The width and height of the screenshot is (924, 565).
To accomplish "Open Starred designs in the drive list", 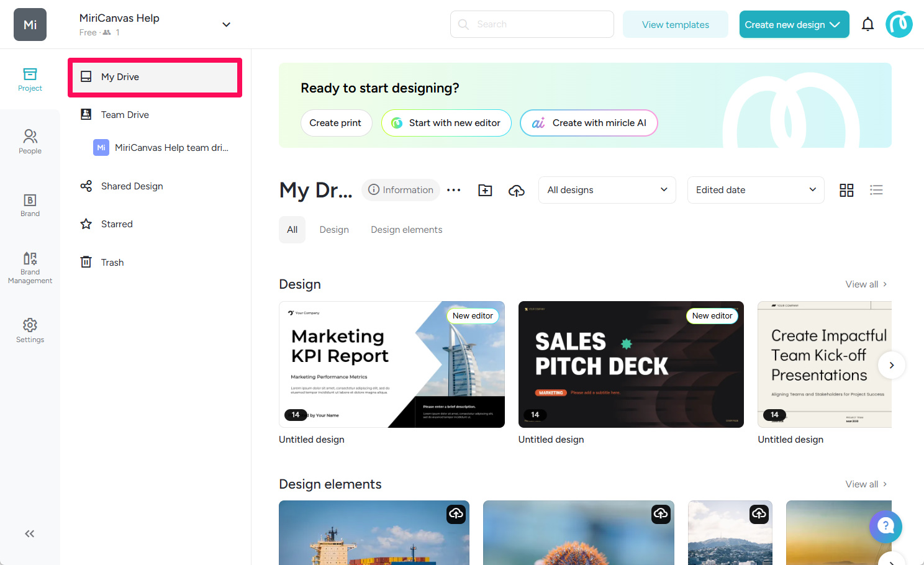I will (117, 224).
